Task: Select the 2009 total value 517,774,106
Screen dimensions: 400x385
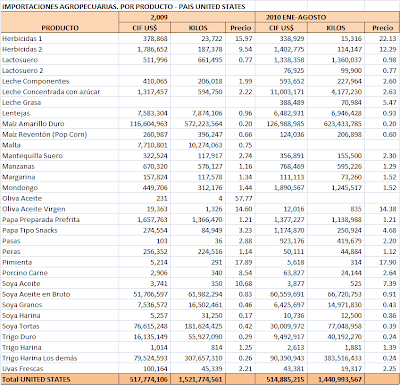Action: 145,379
